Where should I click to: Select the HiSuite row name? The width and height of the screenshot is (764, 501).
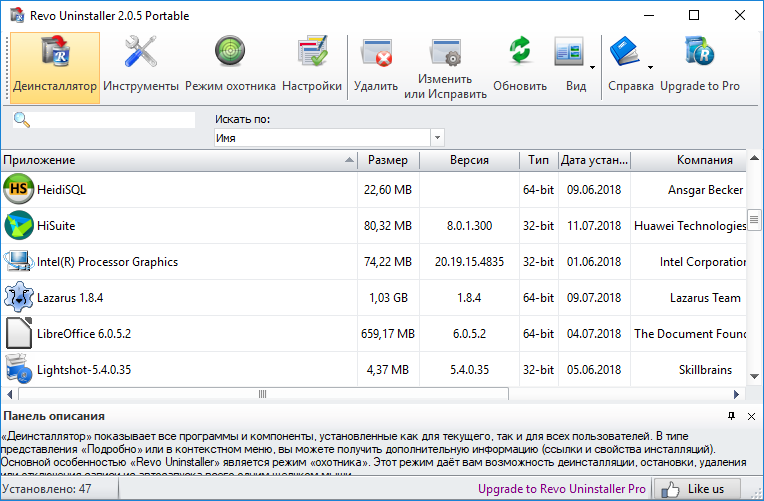click(56, 226)
